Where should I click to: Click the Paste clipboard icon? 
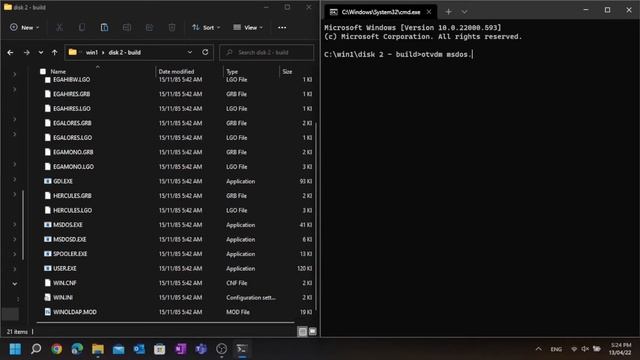click(104, 27)
